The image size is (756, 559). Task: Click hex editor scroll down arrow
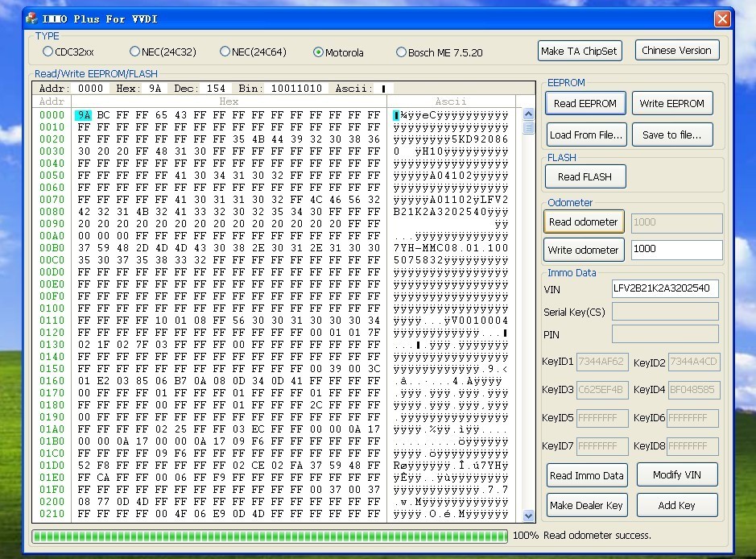click(x=528, y=516)
